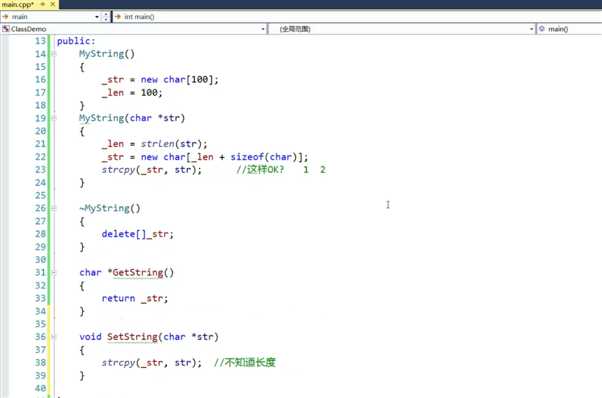Image resolution: width=602 pixels, height=398 pixels.
Task: Collapse the ~MyString() destructor at line 26
Action: coord(54,208)
